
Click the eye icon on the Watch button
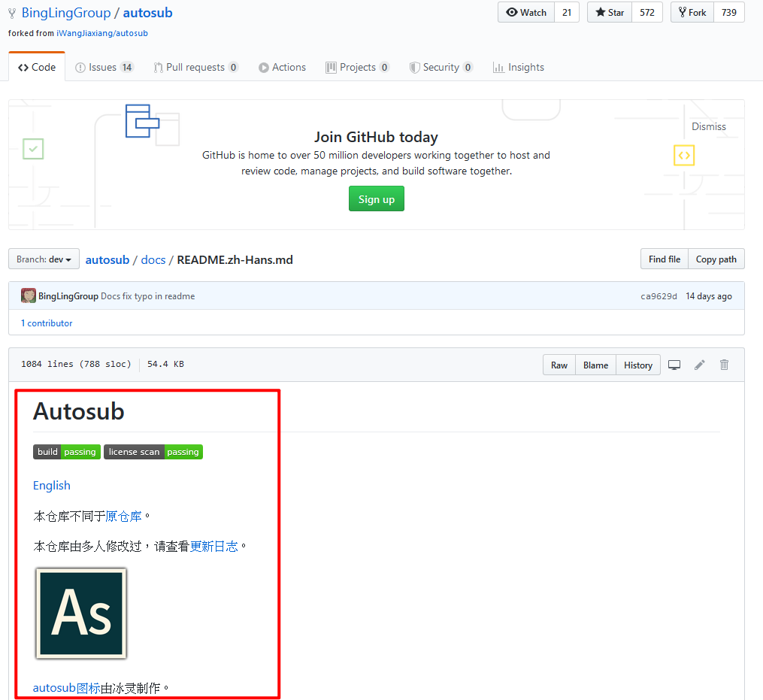coord(511,12)
